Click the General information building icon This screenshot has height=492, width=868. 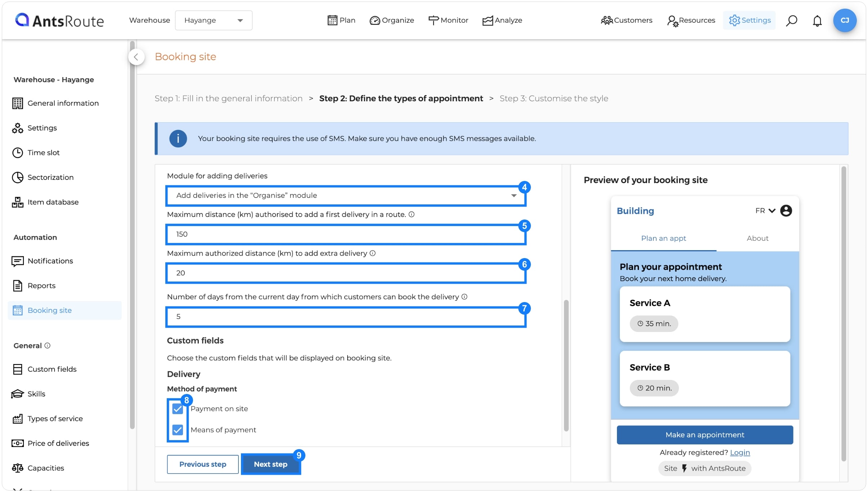pyautogui.click(x=17, y=103)
